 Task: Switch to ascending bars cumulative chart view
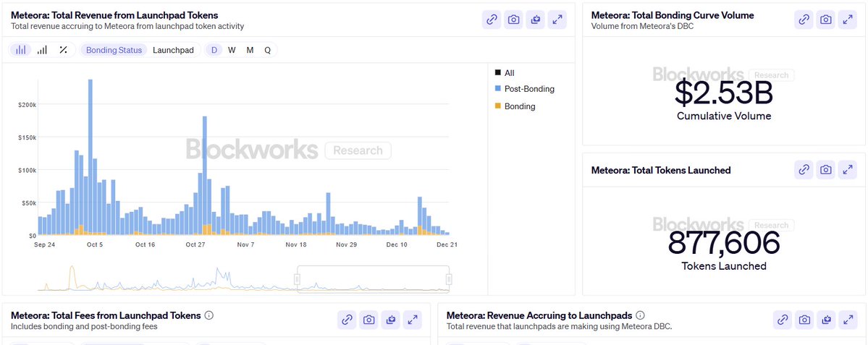coord(42,51)
